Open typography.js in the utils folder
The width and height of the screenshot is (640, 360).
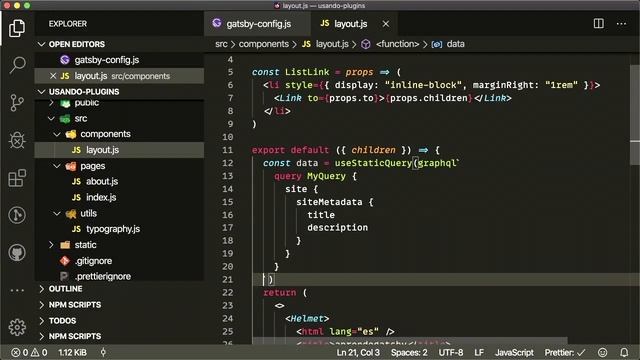tap(113, 229)
